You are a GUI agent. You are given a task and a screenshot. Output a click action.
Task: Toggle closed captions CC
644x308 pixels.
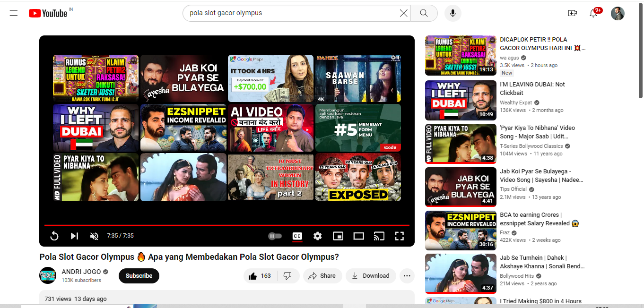click(x=297, y=236)
